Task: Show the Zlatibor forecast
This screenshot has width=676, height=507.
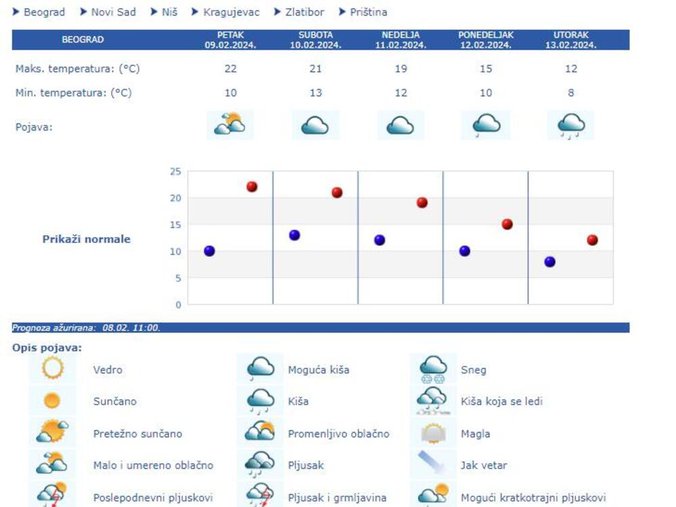Action: pyautogui.click(x=302, y=12)
